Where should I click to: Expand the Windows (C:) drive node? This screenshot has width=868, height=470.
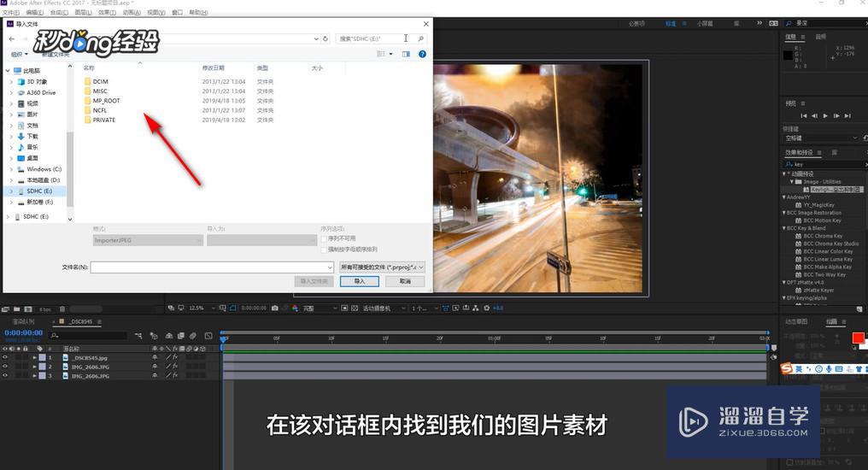point(12,169)
